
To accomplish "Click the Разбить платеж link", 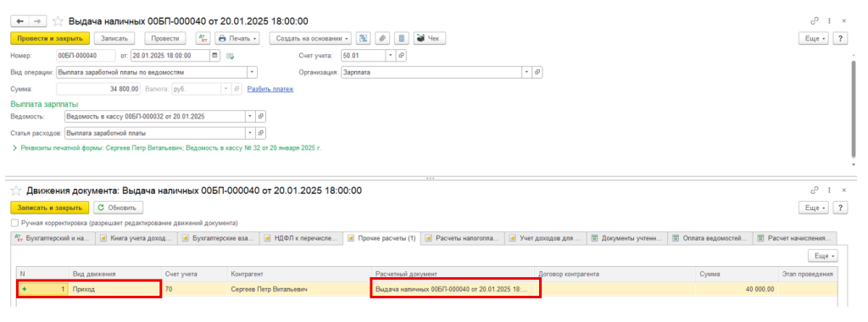I will coord(270,88).
